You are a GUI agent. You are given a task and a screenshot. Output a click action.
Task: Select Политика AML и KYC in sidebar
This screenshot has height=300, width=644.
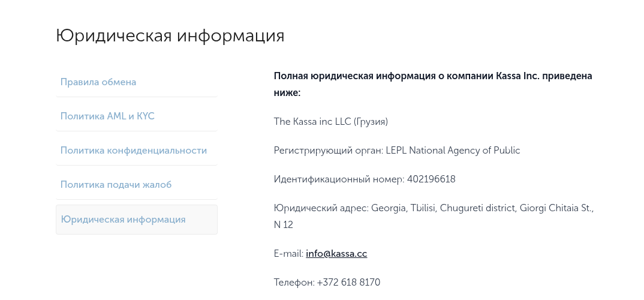tap(107, 116)
